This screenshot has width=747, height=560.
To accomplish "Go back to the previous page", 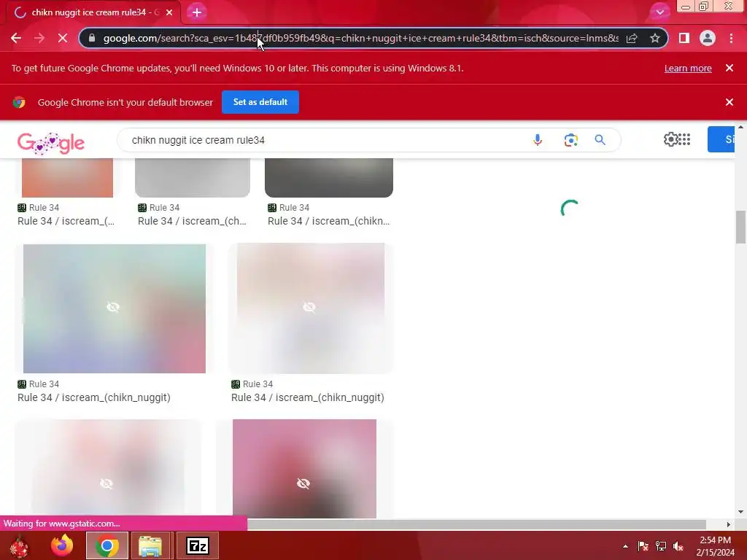I will pos(16,38).
